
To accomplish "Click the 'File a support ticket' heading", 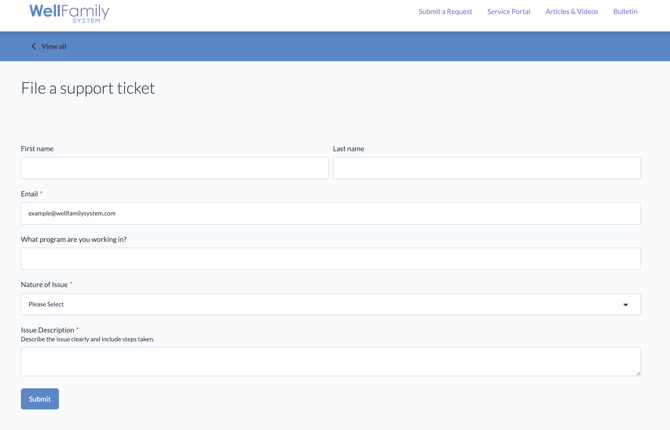I will pos(88,88).
